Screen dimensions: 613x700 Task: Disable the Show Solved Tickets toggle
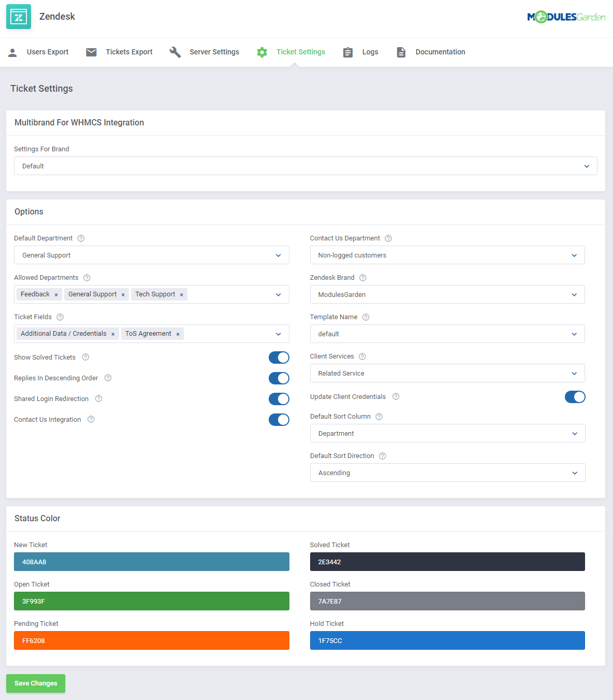click(279, 357)
